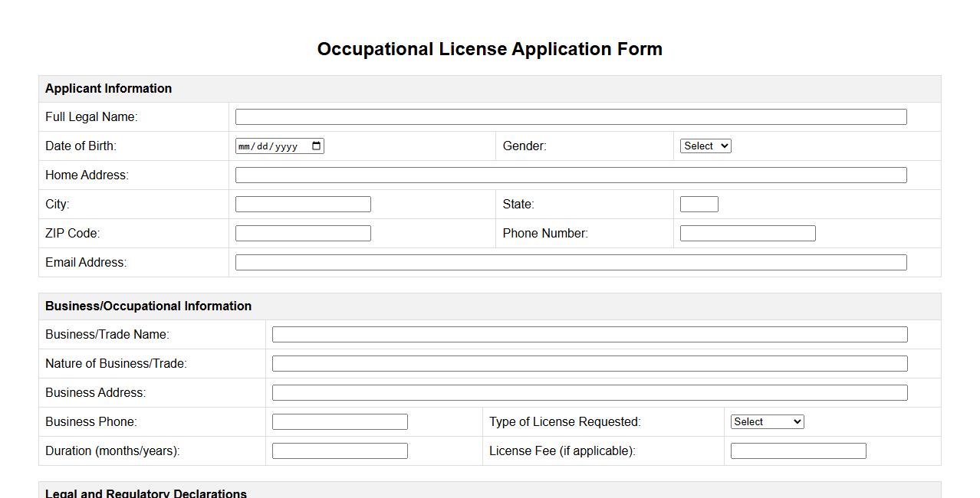Image resolution: width=980 pixels, height=498 pixels.
Task: Click the Phone Number input field
Action: coord(746,233)
